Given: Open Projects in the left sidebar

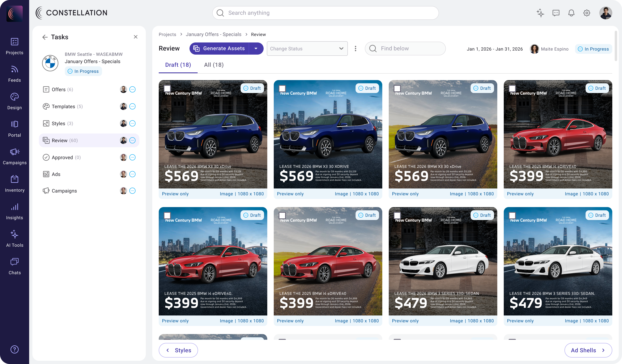Looking at the screenshot, I should pyautogui.click(x=15, y=46).
